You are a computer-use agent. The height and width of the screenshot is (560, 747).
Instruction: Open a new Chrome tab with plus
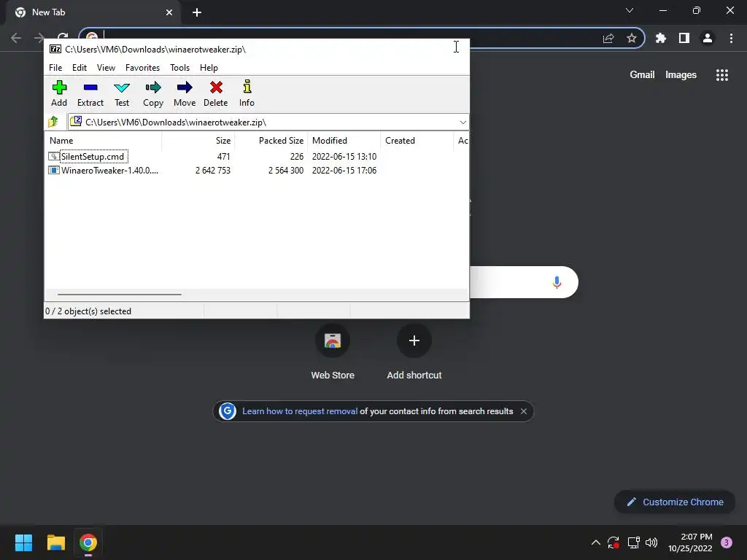[x=197, y=12]
